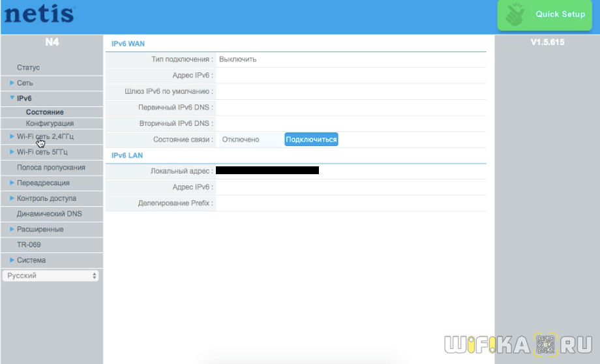Open Полоса пропускания settings

(x=51, y=168)
